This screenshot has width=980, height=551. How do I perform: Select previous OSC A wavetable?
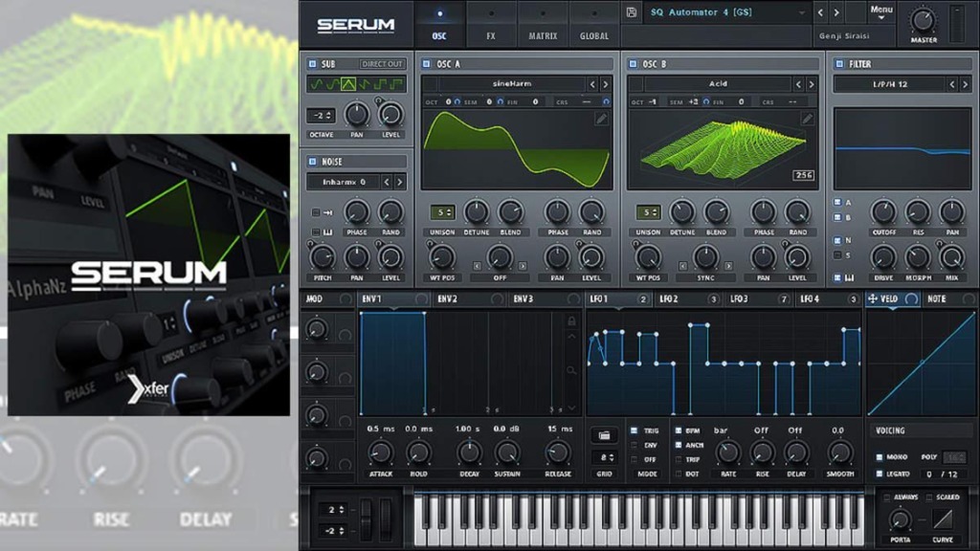point(592,84)
